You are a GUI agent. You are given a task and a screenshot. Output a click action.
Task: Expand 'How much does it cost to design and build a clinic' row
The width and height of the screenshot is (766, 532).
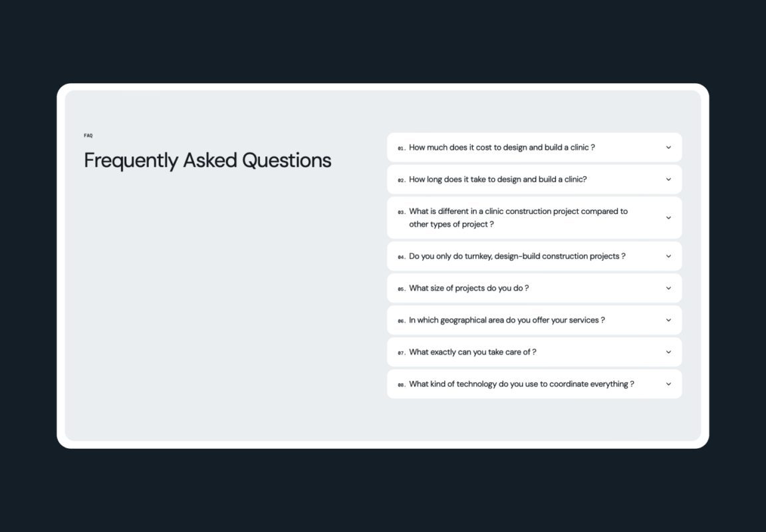pos(535,148)
